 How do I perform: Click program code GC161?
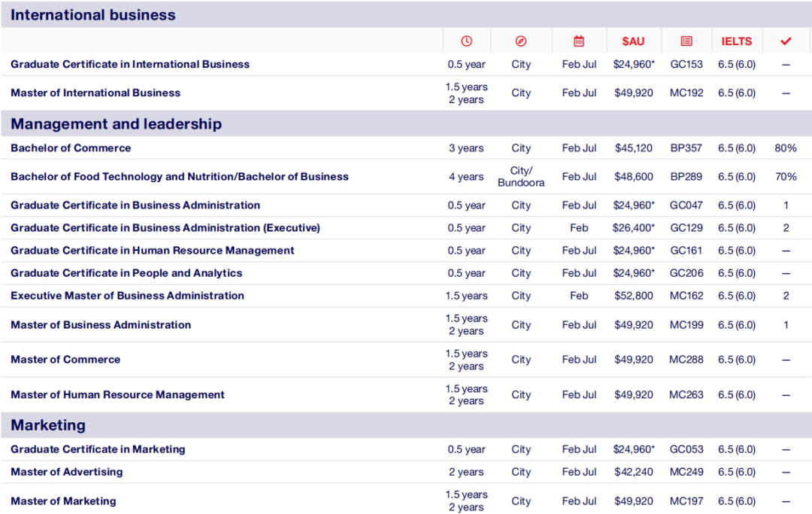click(x=686, y=251)
